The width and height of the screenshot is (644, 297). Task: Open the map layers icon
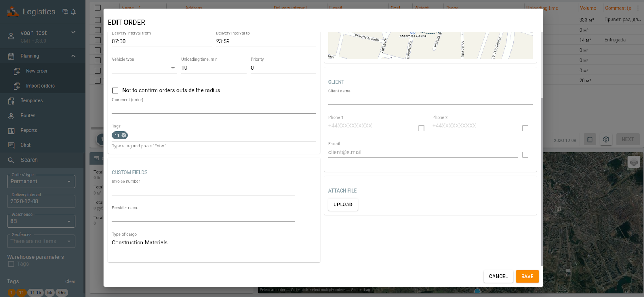(634, 162)
